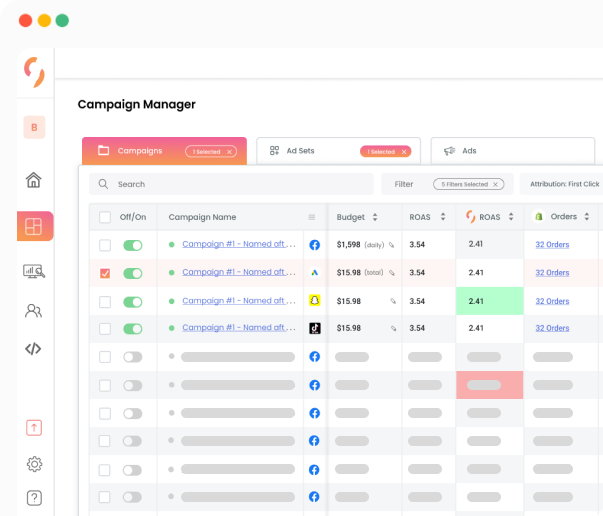Switch to the Ad Sets tab
Image resolution: width=603 pixels, height=516 pixels.
pyautogui.click(x=338, y=151)
